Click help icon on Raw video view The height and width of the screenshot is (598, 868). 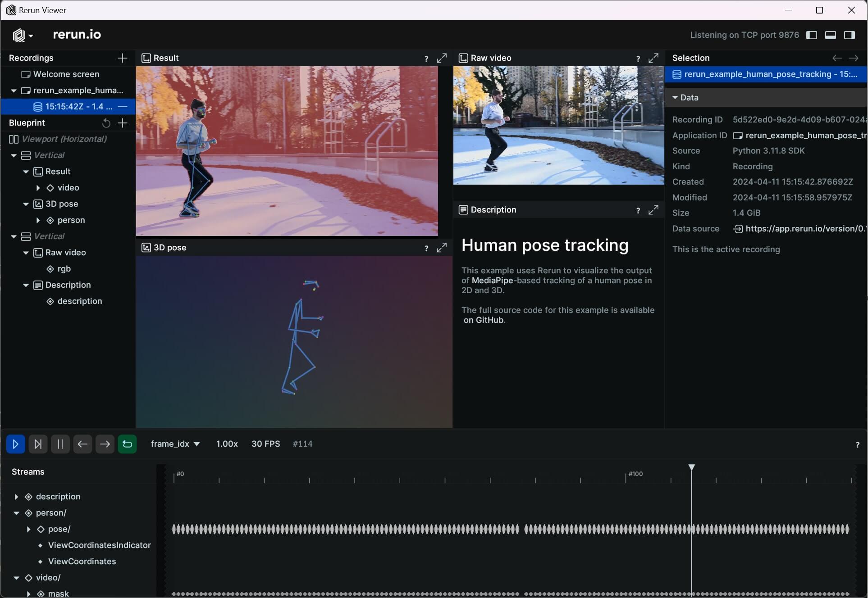pos(638,59)
